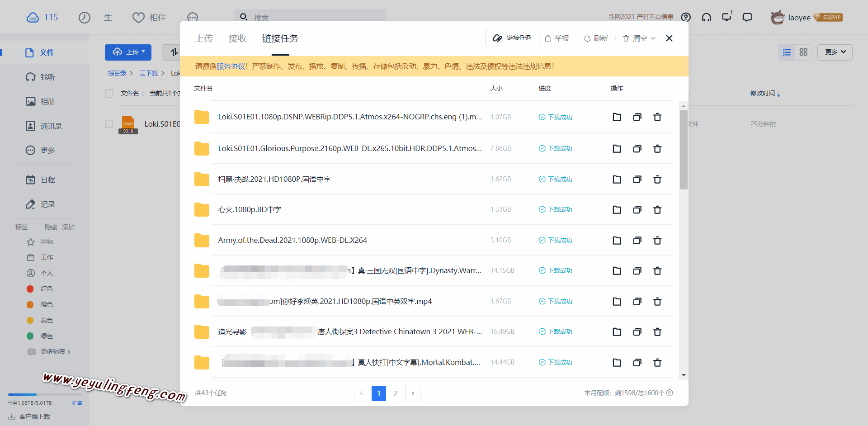
Task: Open storage folder for 心火.1080p.BD中字
Action: [x=617, y=209]
